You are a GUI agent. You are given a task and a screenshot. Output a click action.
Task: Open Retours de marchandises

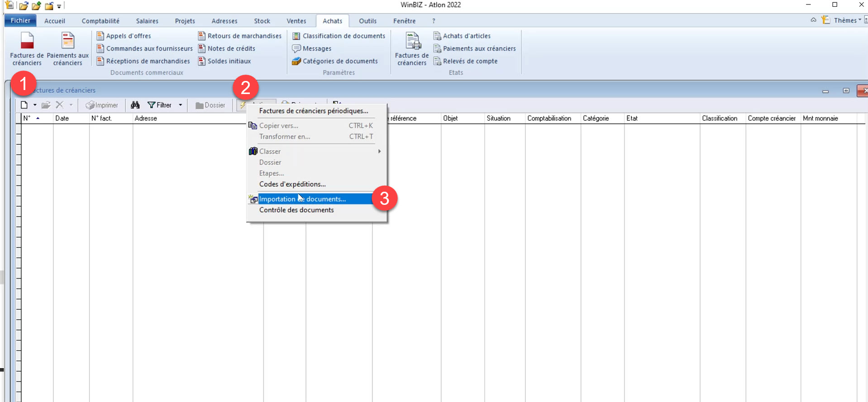tap(240, 36)
